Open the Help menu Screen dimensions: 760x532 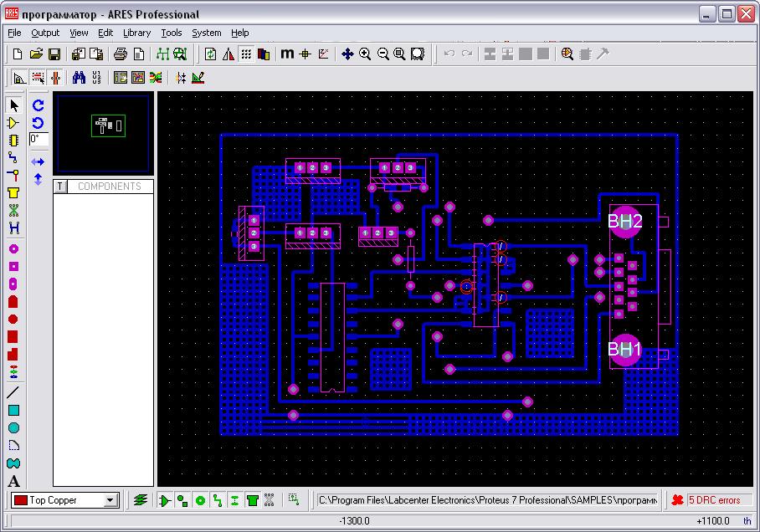(240, 33)
